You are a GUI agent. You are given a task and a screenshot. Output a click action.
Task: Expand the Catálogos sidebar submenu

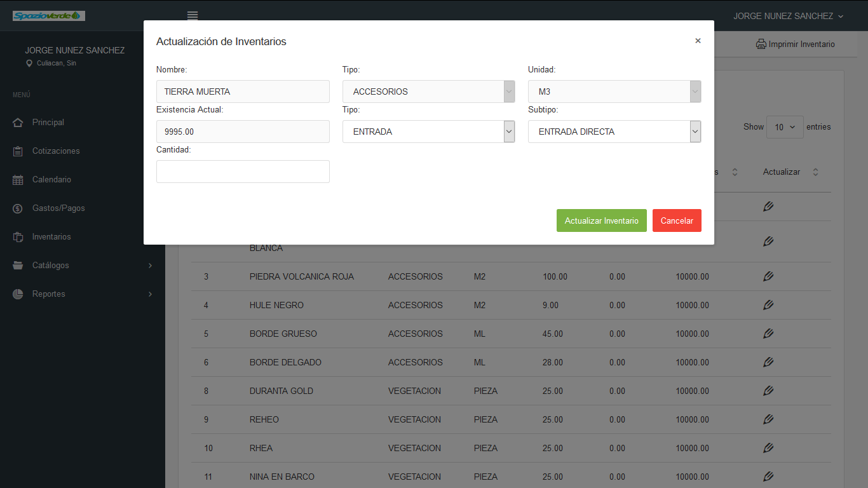coord(83,266)
